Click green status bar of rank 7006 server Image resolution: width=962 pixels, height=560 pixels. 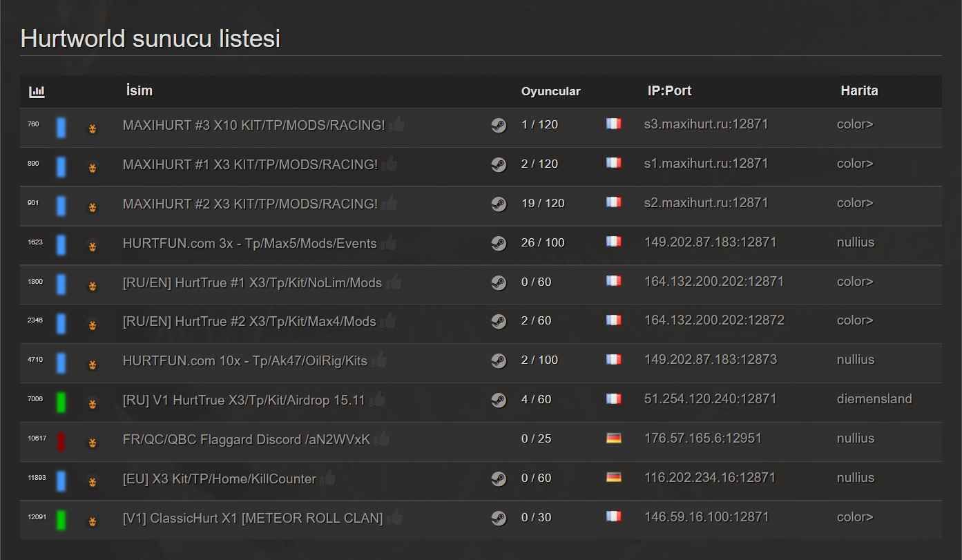61,402
